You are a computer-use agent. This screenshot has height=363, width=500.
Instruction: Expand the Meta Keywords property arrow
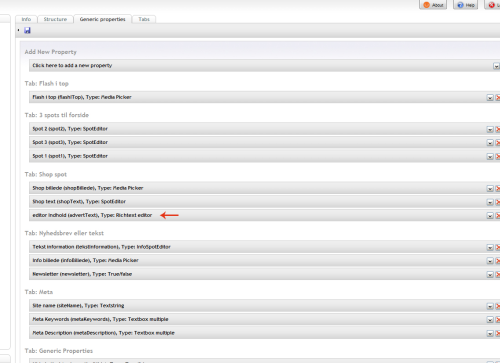click(490, 320)
